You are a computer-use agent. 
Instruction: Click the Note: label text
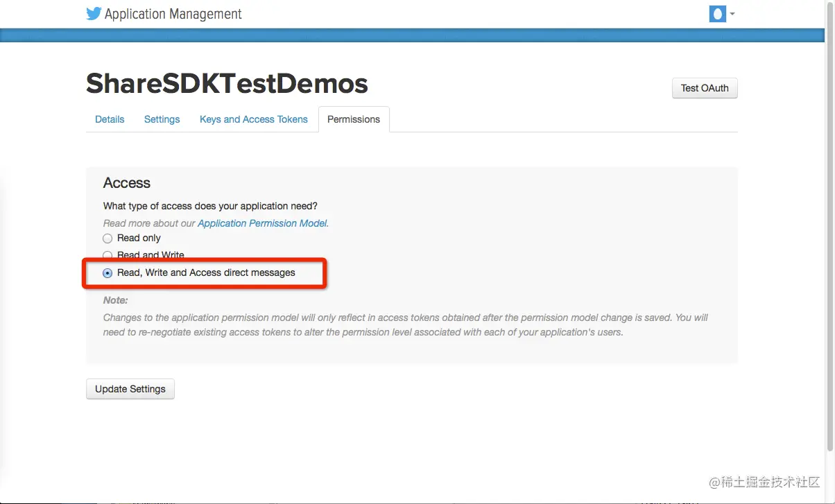point(116,300)
